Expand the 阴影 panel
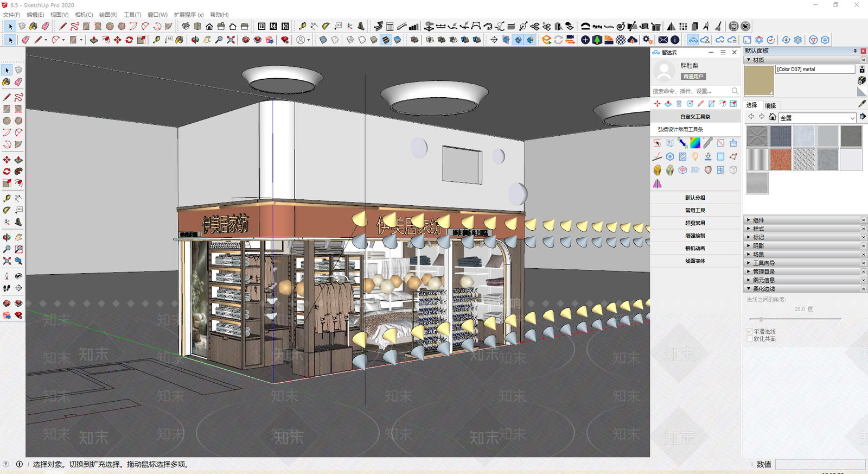The width and height of the screenshot is (868, 474). (805, 246)
